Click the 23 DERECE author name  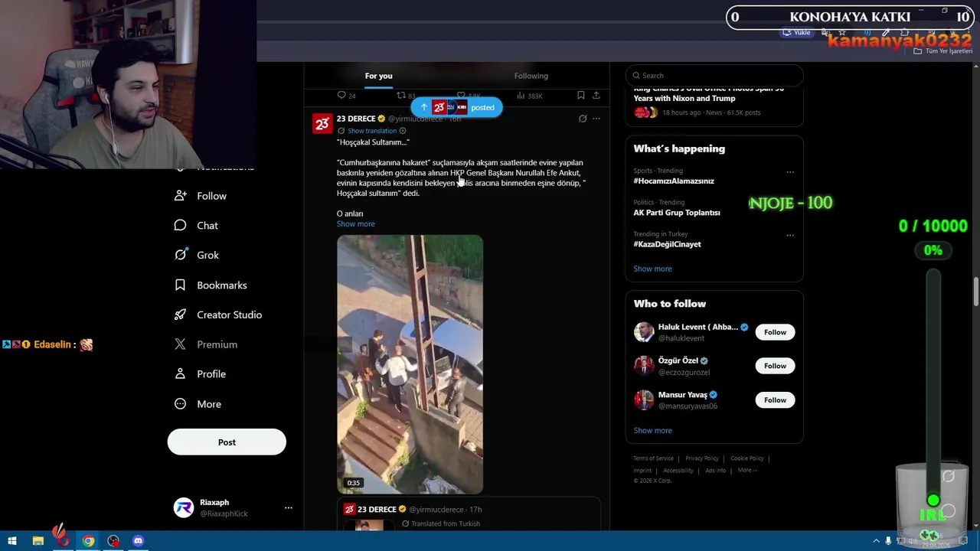(x=356, y=119)
